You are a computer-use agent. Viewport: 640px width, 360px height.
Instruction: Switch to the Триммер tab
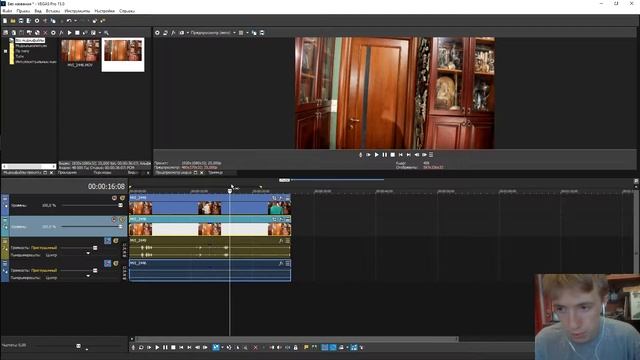pyautogui.click(x=216, y=173)
